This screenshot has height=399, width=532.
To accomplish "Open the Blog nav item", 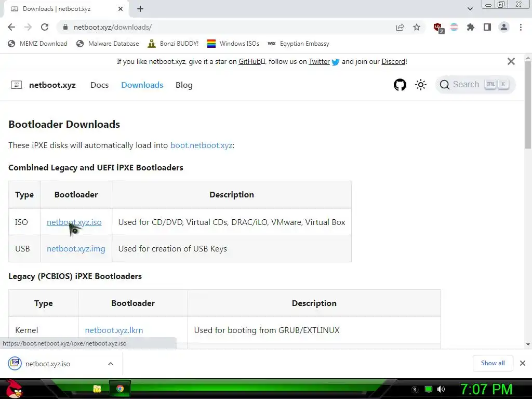I will (x=184, y=85).
